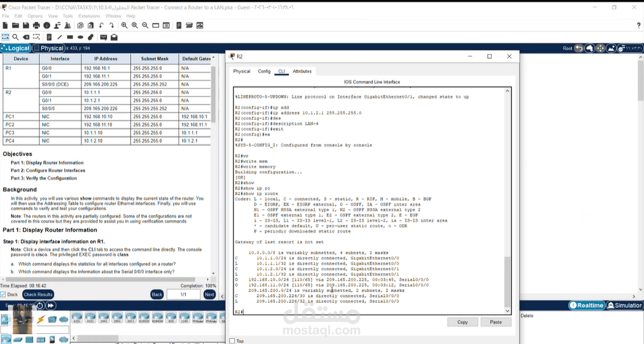Screen dimensions: 644x344
Task: Click the PC3 cell in addressing table
Action: 21,133
